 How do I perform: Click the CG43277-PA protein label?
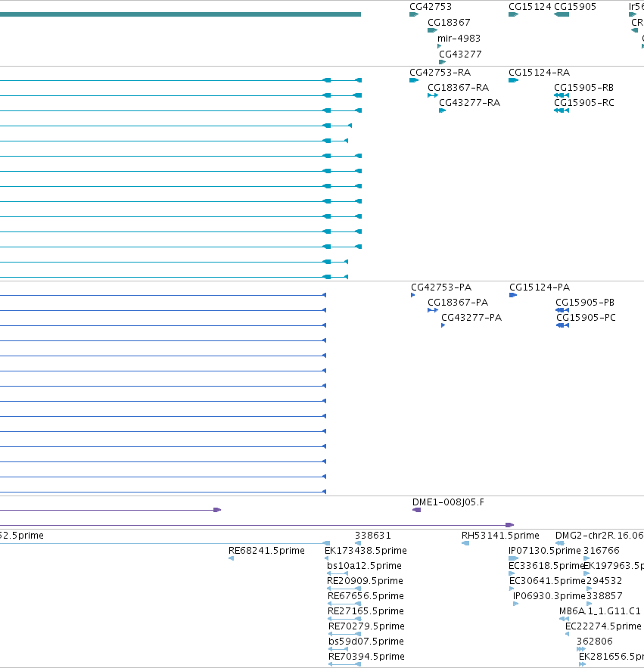pyautogui.click(x=471, y=318)
